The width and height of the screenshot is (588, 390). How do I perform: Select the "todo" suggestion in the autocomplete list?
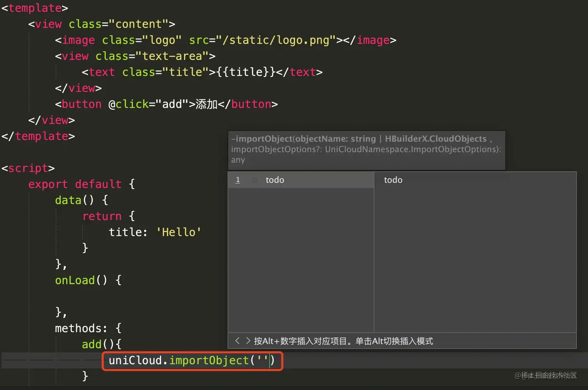coord(301,180)
